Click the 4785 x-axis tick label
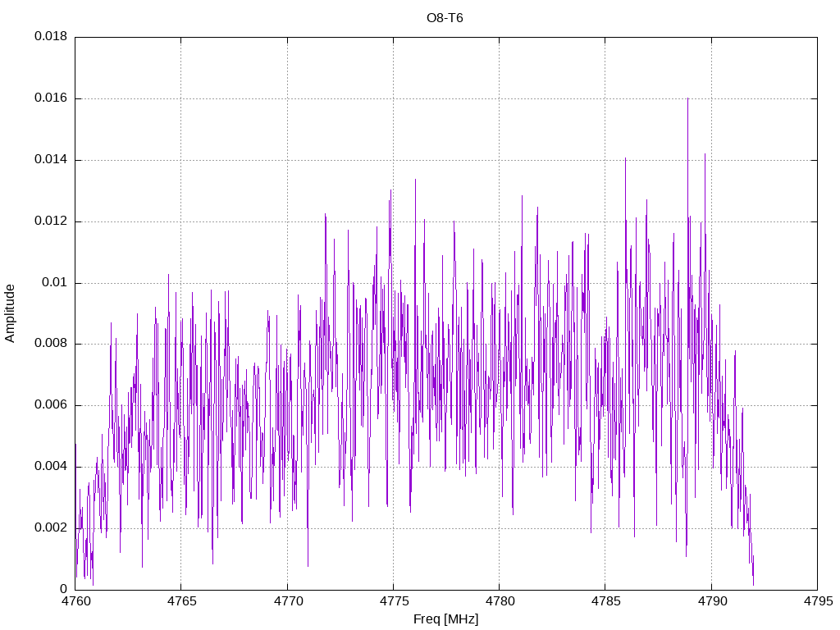The height and width of the screenshot is (630, 840). 606,601
